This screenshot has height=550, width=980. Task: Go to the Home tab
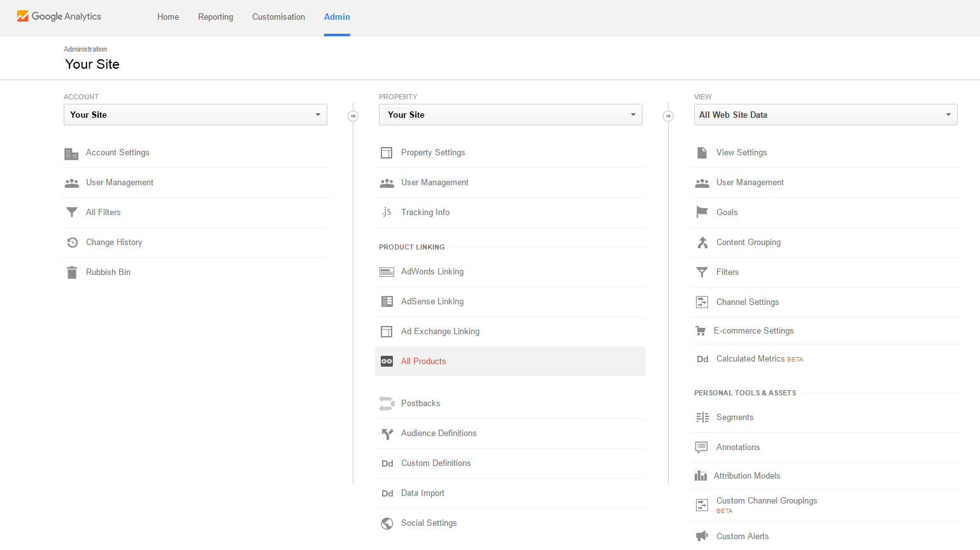[x=168, y=17]
